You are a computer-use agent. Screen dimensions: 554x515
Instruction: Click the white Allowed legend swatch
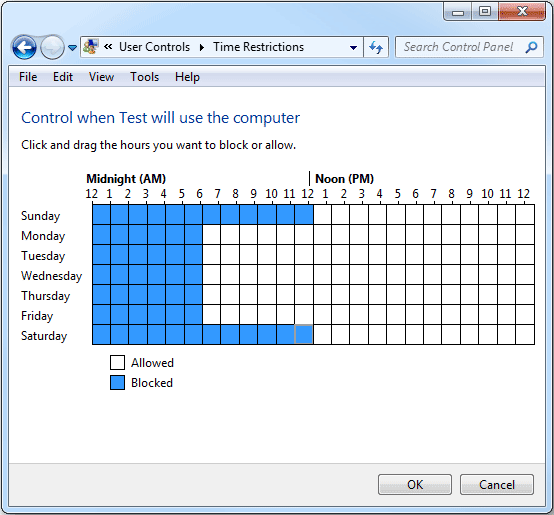(117, 362)
